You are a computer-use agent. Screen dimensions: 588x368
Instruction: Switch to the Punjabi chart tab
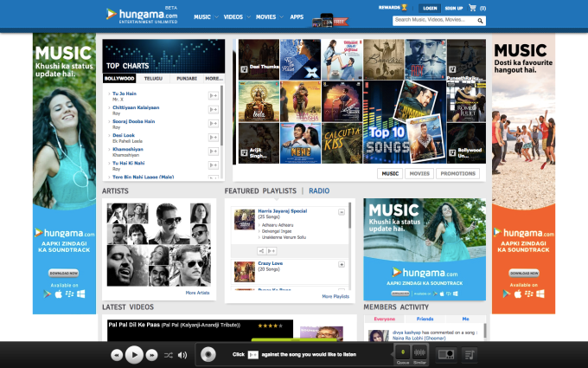187,79
